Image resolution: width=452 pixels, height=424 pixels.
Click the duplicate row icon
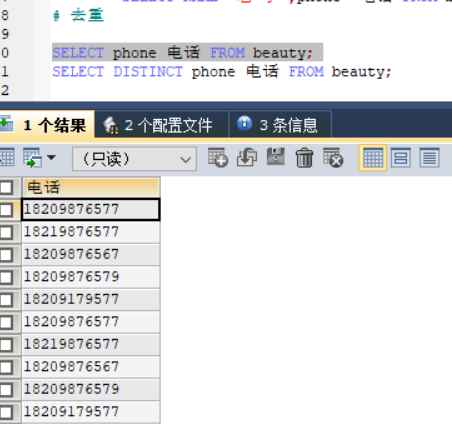(247, 158)
